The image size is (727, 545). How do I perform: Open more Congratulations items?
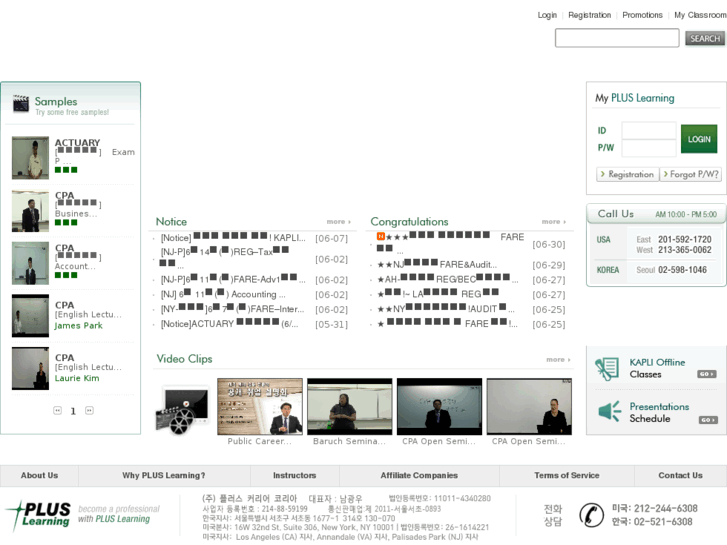point(554,222)
